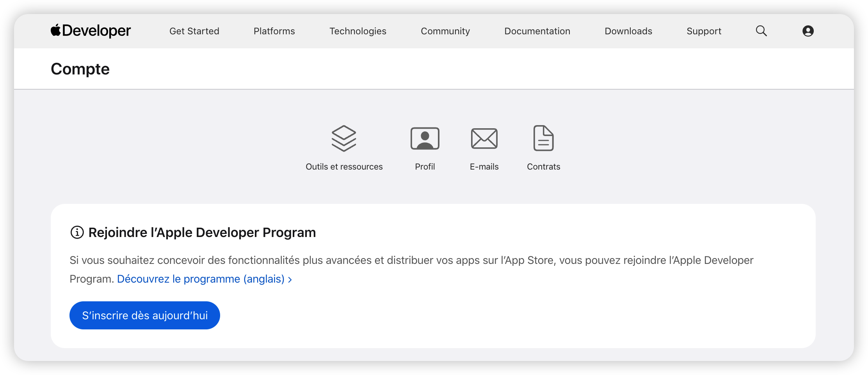This screenshot has height=375, width=868.
Task: Open the Platforms menu
Action: [274, 31]
